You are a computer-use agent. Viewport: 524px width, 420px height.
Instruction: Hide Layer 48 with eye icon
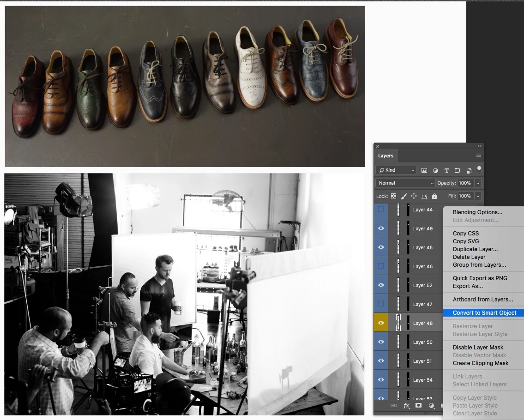(x=380, y=323)
